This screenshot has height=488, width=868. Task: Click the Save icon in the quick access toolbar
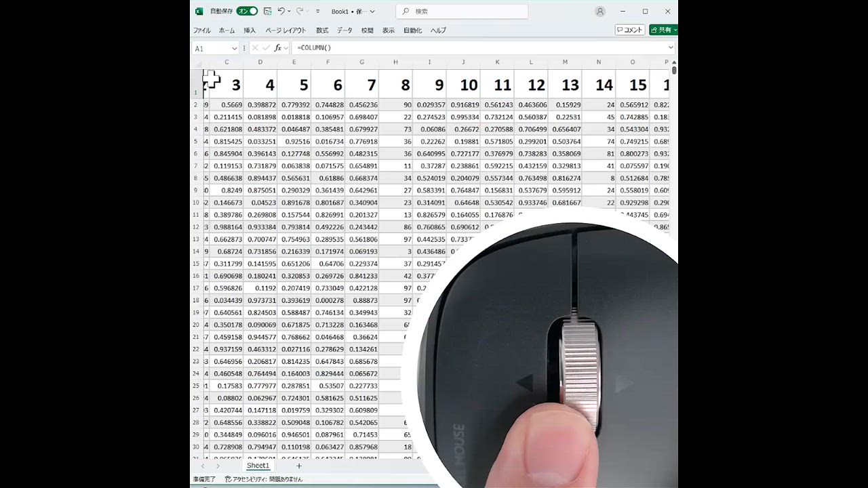pyautogui.click(x=268, y=12)
